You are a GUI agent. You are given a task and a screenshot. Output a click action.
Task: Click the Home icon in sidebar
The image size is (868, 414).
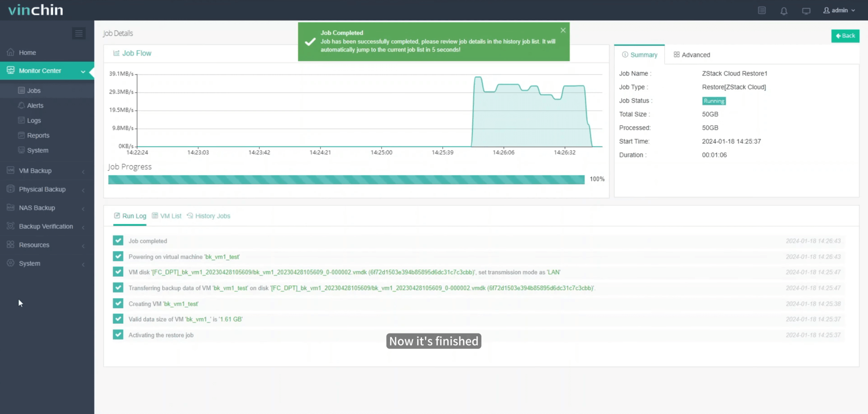tap(11, 52)
